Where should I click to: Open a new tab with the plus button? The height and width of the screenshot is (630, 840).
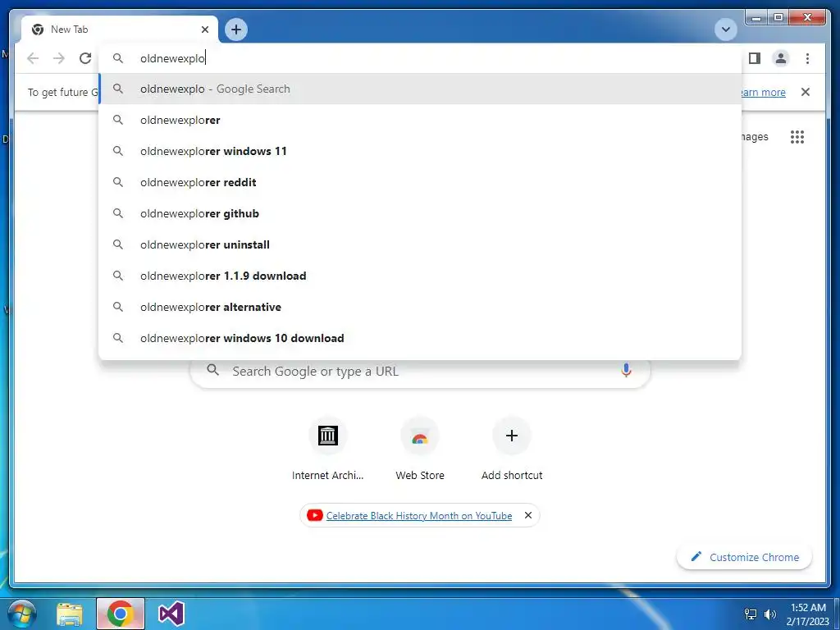coord(236,30)
